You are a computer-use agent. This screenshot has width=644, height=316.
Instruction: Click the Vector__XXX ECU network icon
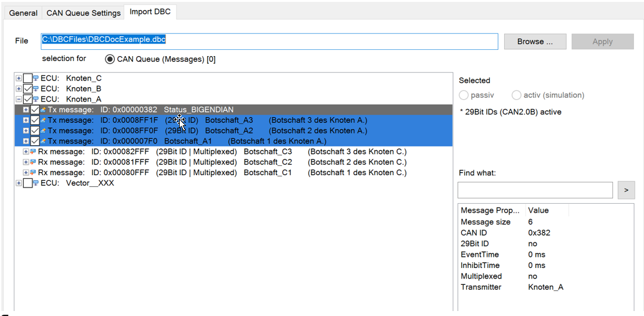pos(36,183)
